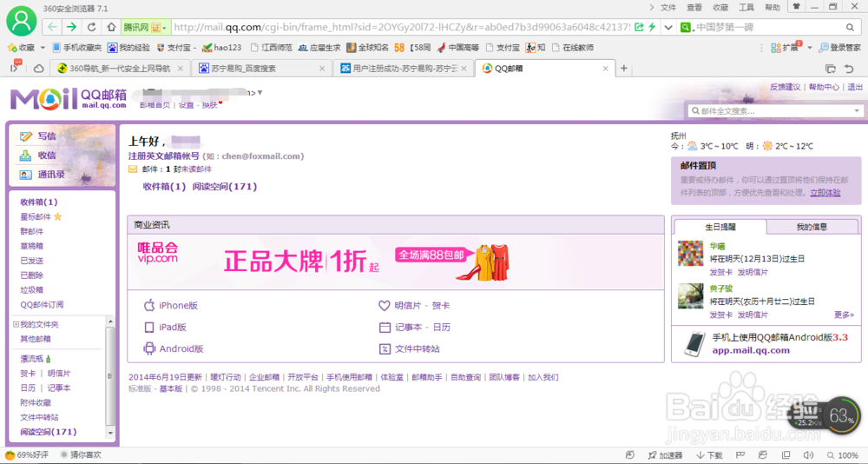
Task: Click sidebar scrollbar down arrow
Action: (110, 433)
